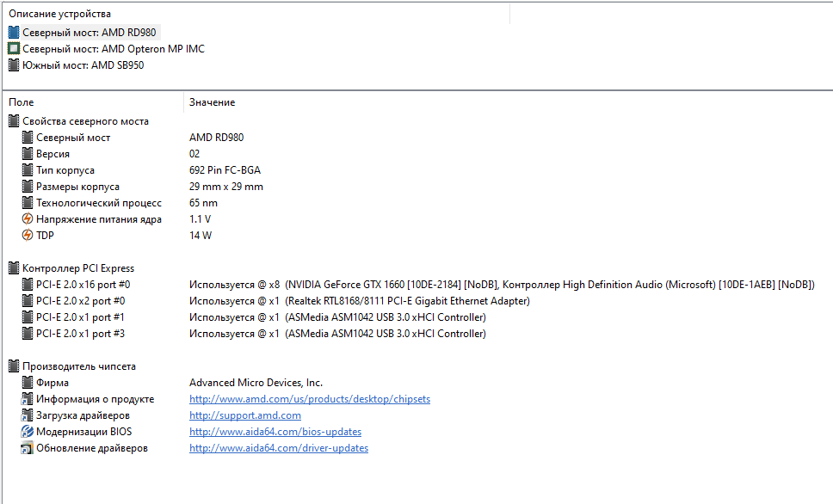The width and height of the screenshot is (833, 504).
Task: Click the Значение column header
Action: coord(212,102)
